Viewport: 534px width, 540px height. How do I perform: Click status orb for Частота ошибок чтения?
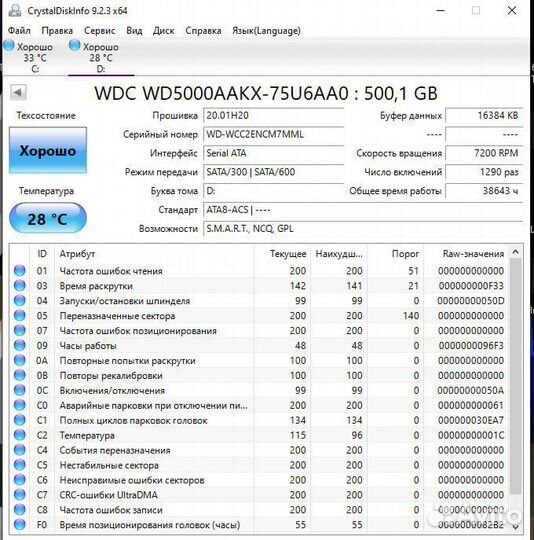[x=20, y=271]
